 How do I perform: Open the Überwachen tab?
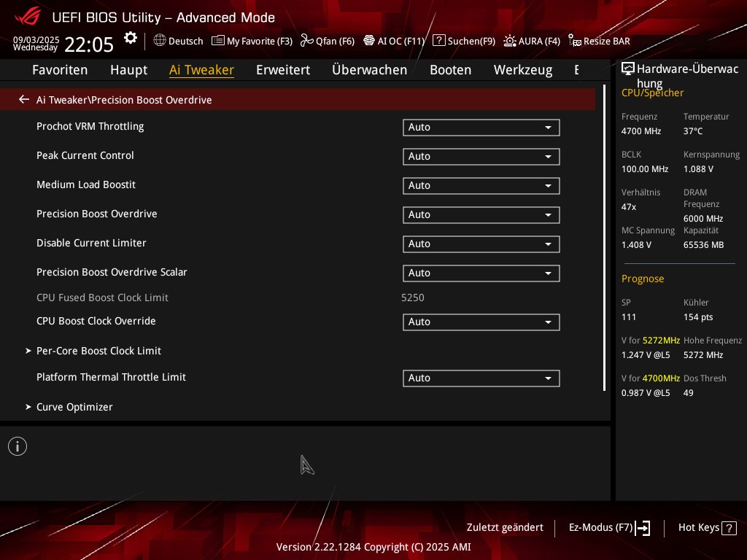coord(370,70)
